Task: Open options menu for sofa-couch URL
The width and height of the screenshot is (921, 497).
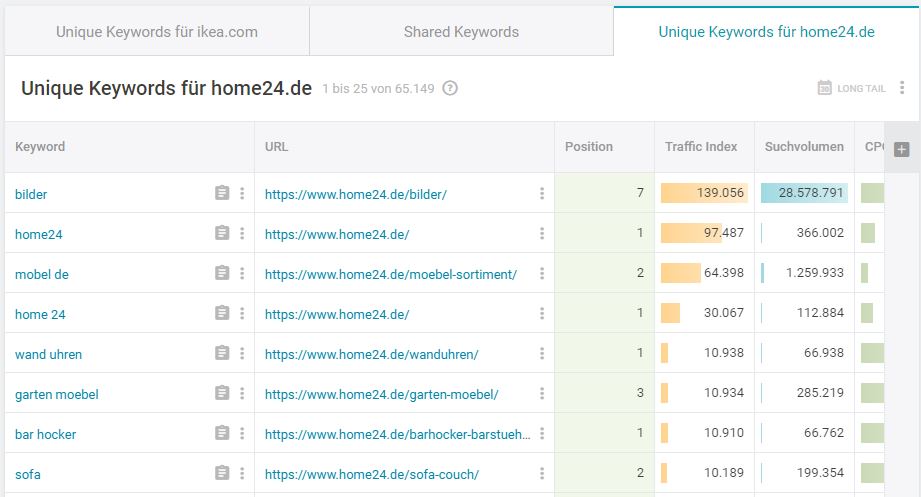Action: click(x=542, y=473)
